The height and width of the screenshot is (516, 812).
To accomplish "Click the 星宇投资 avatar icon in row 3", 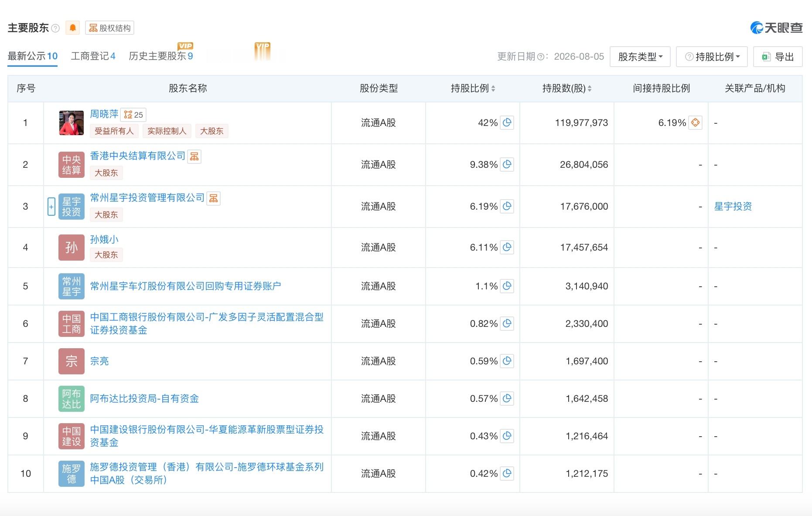I will pyautogui.click(x=72, y=207).
